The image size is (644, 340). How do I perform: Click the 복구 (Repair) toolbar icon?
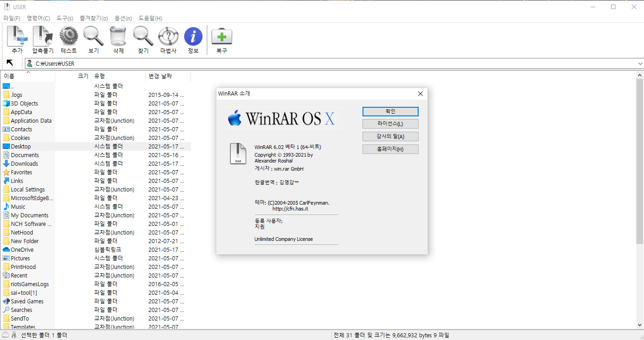coord(222,37)
